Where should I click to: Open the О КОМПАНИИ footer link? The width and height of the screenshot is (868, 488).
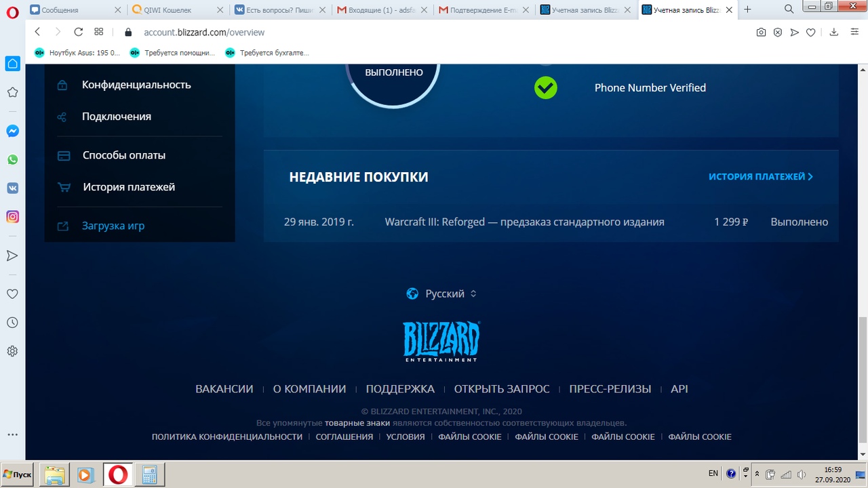(309, 389)
